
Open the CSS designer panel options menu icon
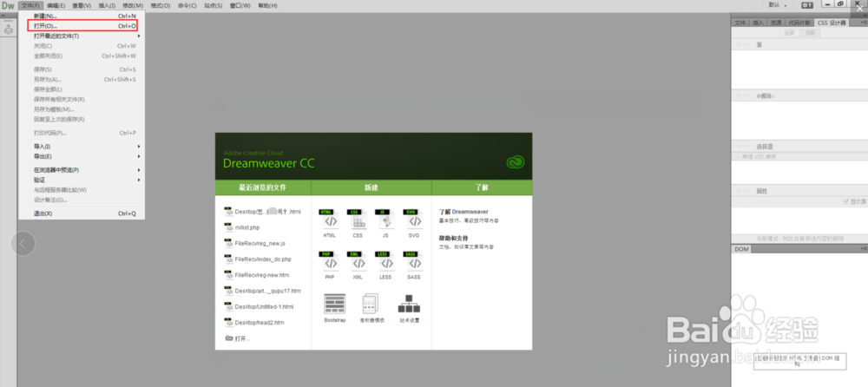tap(865, 23)
